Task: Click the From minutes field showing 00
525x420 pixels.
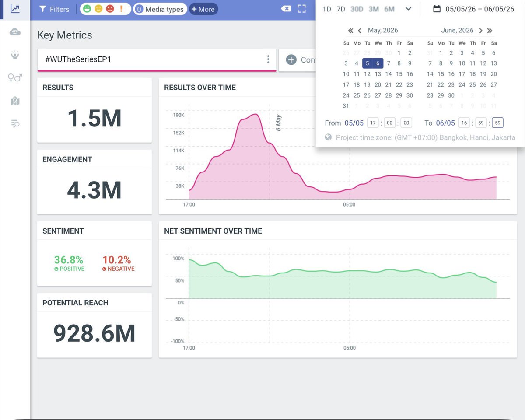Action: 389,123
